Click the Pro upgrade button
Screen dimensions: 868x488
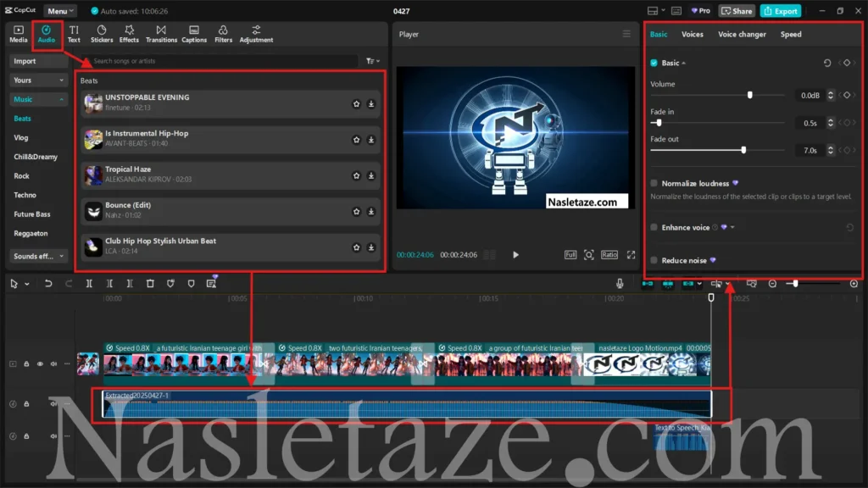pos(700,11)
